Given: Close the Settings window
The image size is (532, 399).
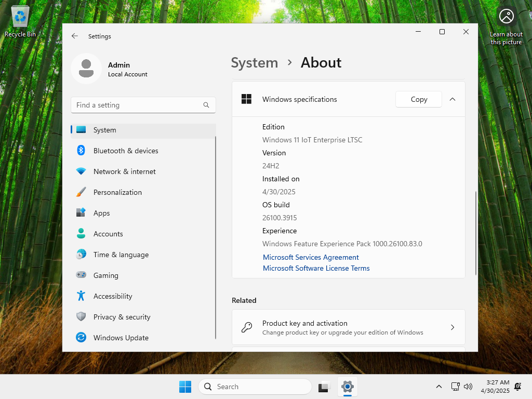Looking at the screenshot, I should (x=466, y=32).
